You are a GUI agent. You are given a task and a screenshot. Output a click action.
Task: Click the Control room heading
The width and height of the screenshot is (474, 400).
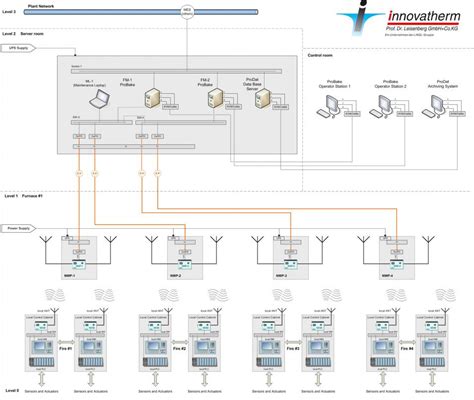coord(320,55)
